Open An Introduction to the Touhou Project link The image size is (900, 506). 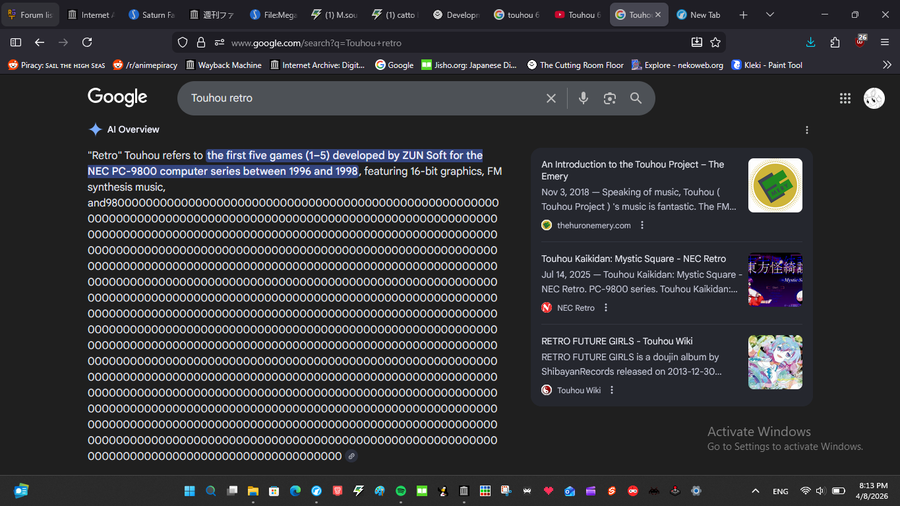tap(633, 170)
